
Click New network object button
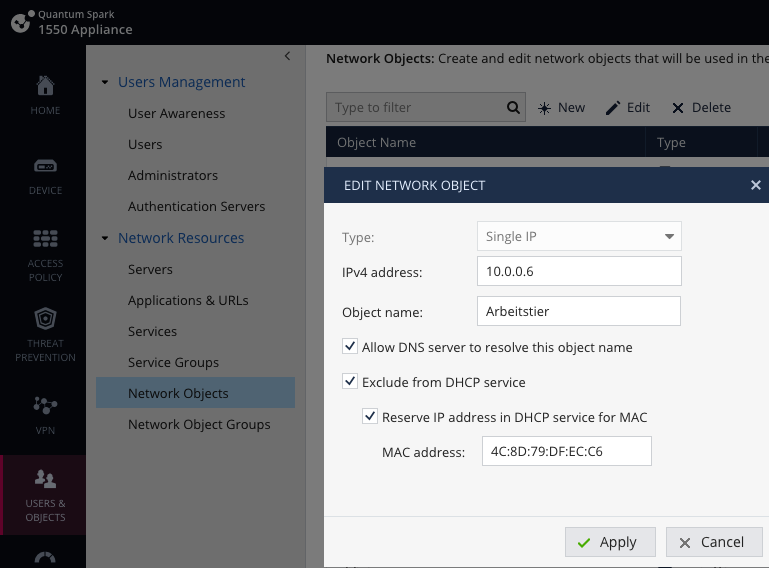click(561, 108)
